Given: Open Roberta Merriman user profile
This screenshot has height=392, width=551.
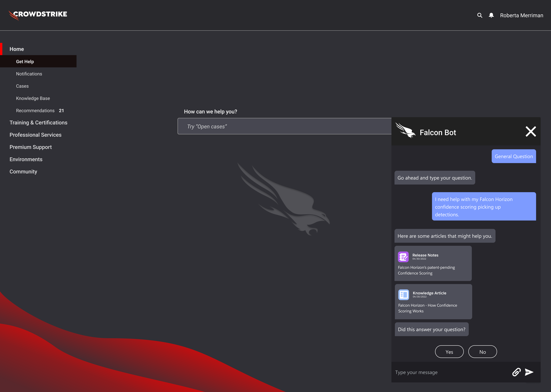Looking at the screenshot, I should pyautogui.click(x=522, y=15).
